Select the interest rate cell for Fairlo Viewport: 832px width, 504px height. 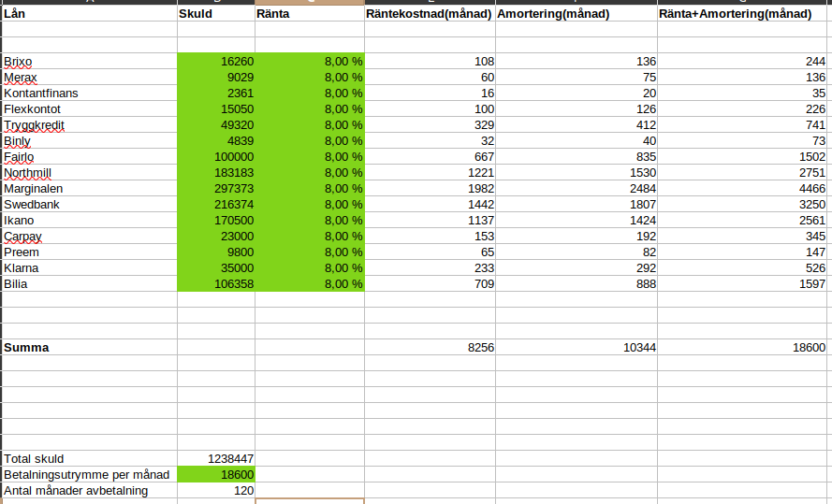[309, 157]
